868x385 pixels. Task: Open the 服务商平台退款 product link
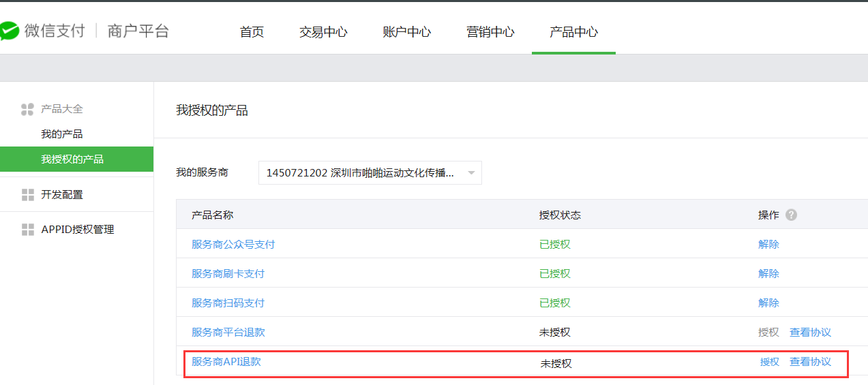pyautogui.click(x=228, y=332)
